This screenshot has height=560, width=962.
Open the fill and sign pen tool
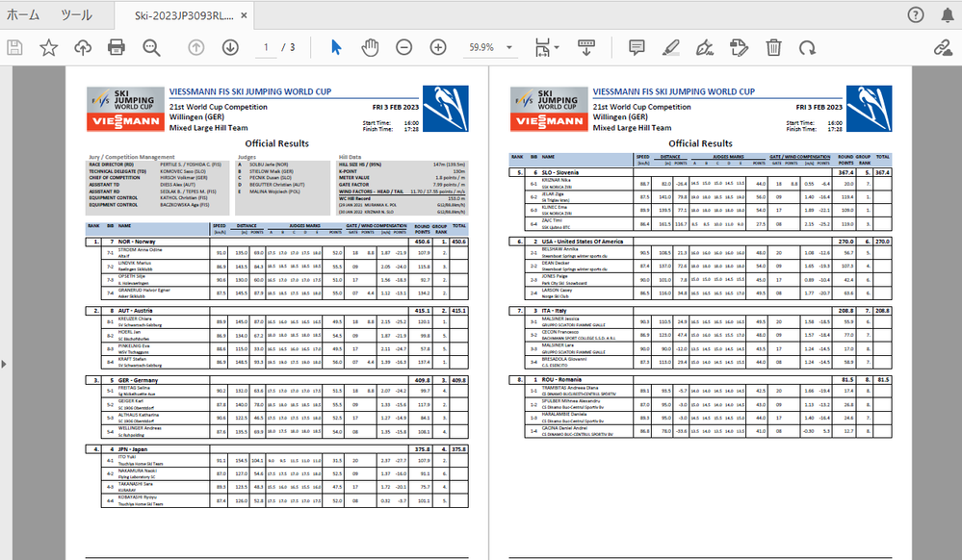(705, 47)
